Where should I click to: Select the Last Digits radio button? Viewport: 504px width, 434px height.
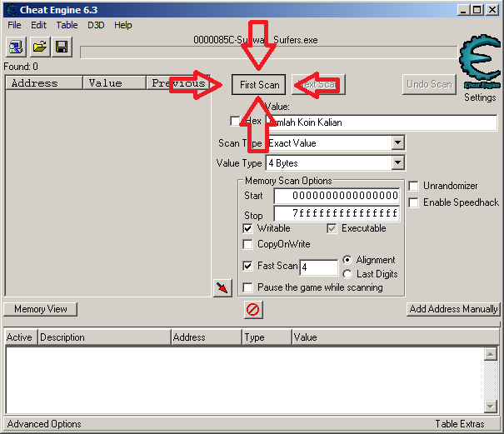pyautogui.click(x=347, y=274)
